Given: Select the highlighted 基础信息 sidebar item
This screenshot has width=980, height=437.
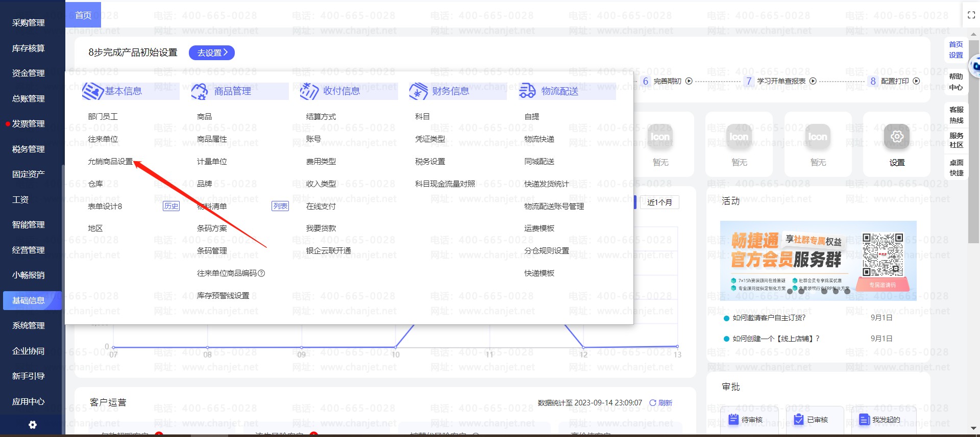Looking at the screenshot, I should (32, 301).
